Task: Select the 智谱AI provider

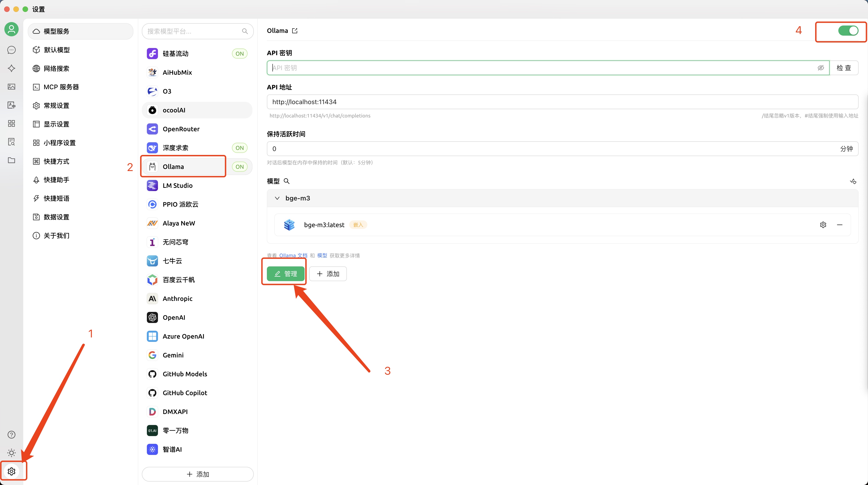Action: (x=197, y=449)
